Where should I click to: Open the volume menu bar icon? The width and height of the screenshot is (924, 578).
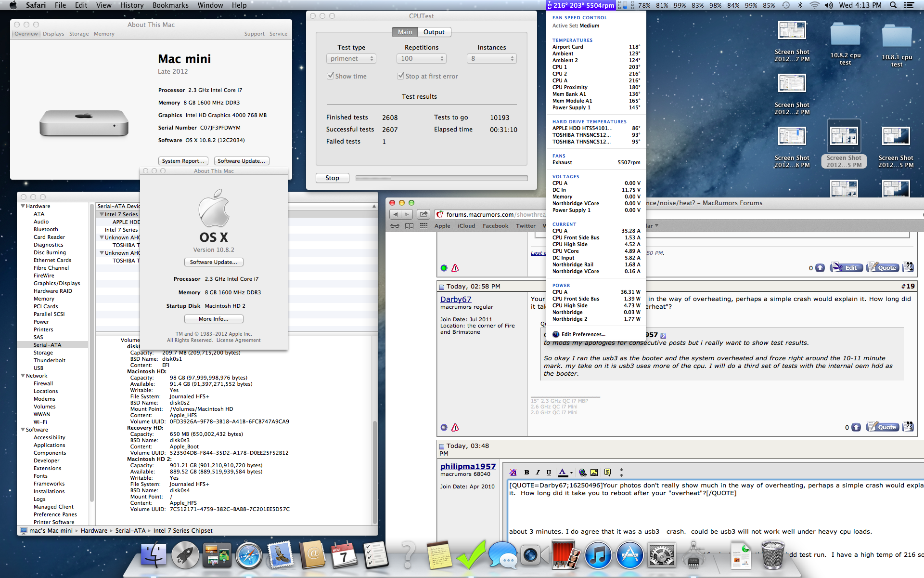[x=829, y=5]
